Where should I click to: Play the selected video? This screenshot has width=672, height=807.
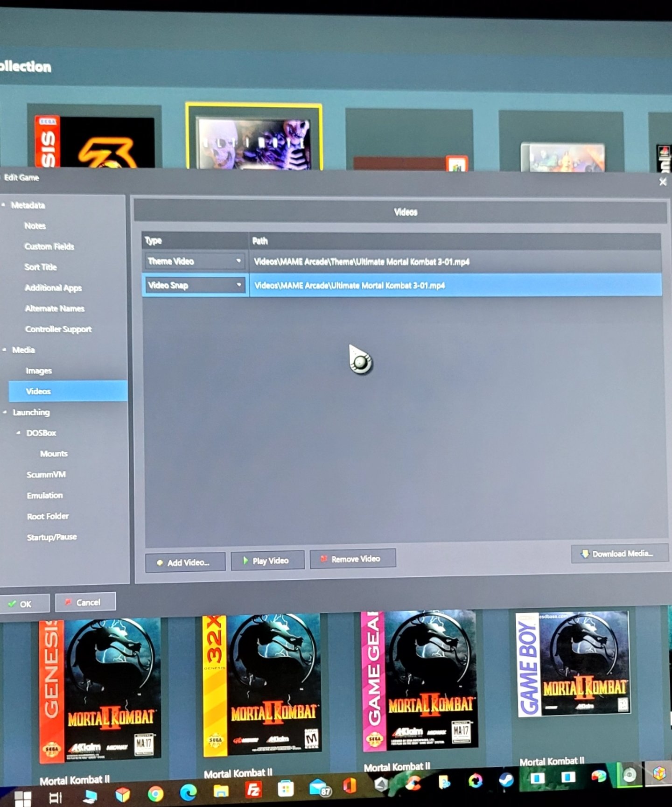(268, 561)
